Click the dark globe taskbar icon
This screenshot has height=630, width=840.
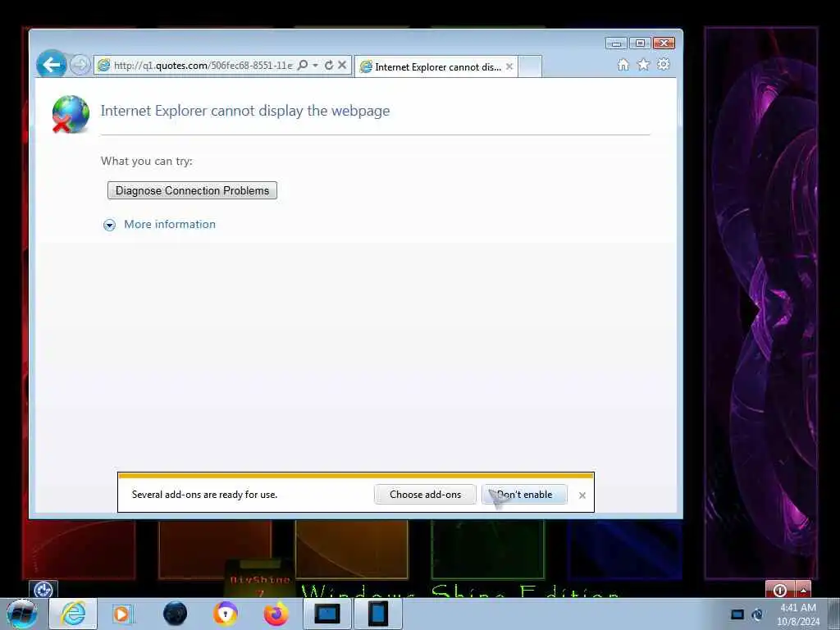(176, 614)
